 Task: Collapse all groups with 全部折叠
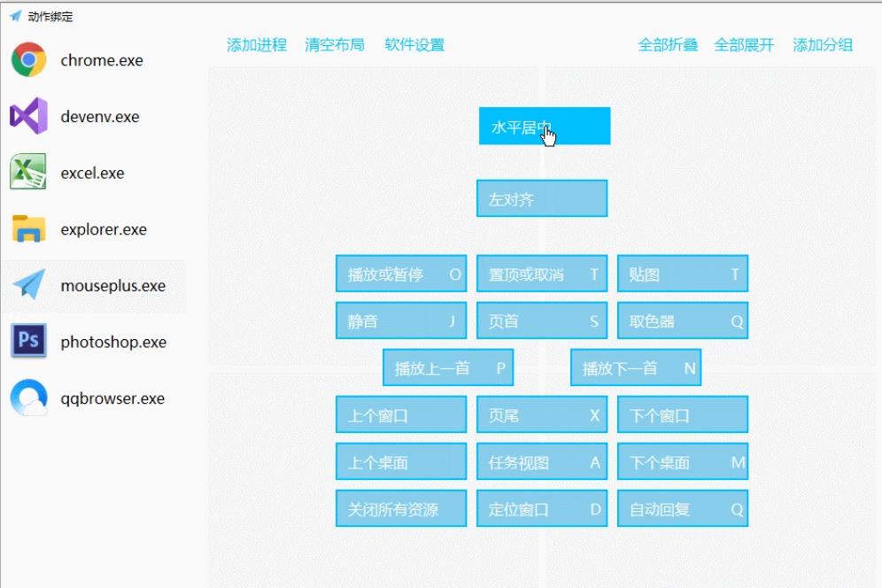coord(668,45)
